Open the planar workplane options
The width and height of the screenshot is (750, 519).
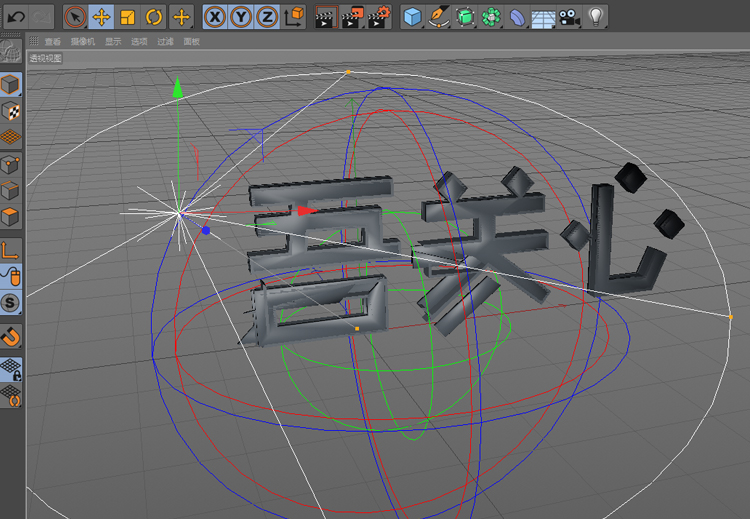11,396
